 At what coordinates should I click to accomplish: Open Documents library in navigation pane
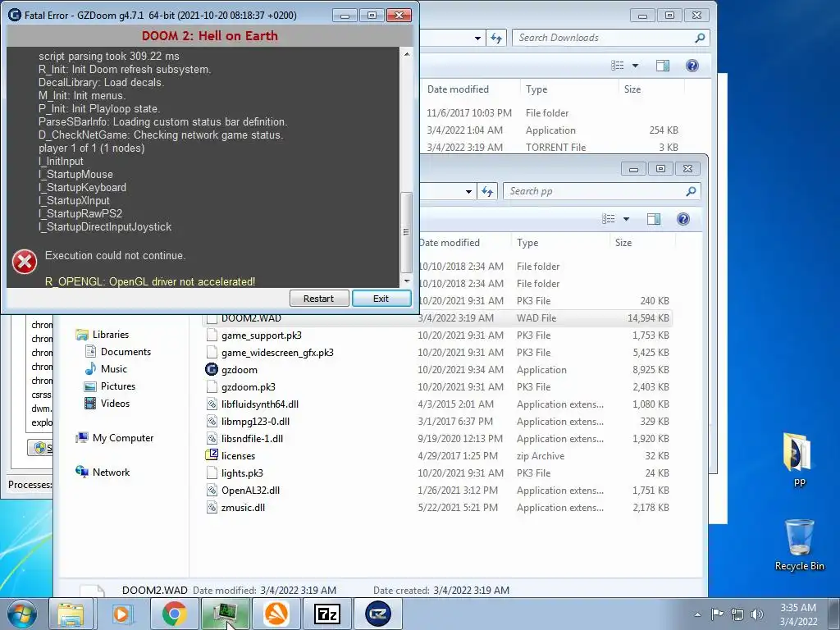point(126,351)
